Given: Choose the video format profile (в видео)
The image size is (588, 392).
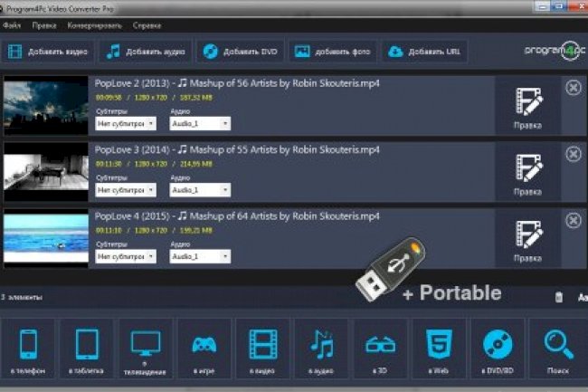Looking at the screenshot, I should [262, 350].
